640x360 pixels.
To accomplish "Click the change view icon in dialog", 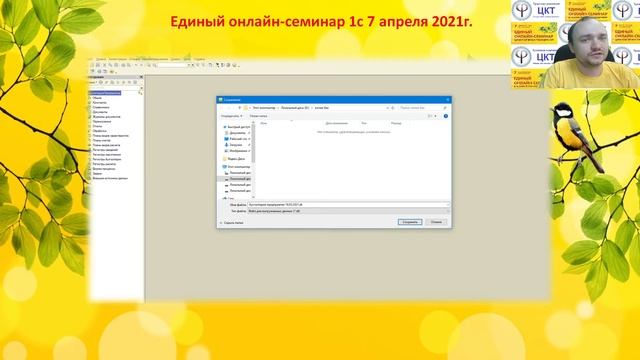I will pos(430,116).
